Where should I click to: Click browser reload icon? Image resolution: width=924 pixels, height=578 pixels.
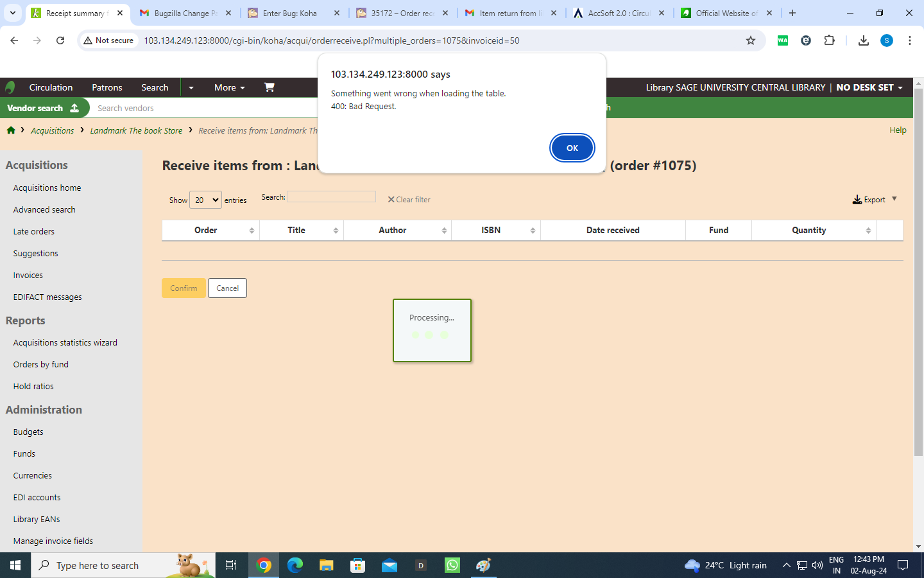60,40
